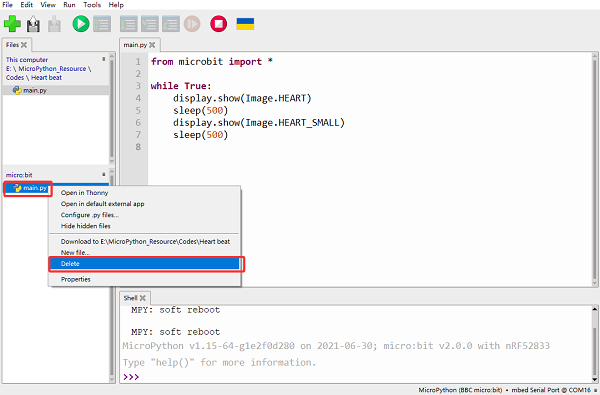The width and height of the screenshot is (600, 395).
Task: Click the Codes folder path link
Action: (15, 77)
